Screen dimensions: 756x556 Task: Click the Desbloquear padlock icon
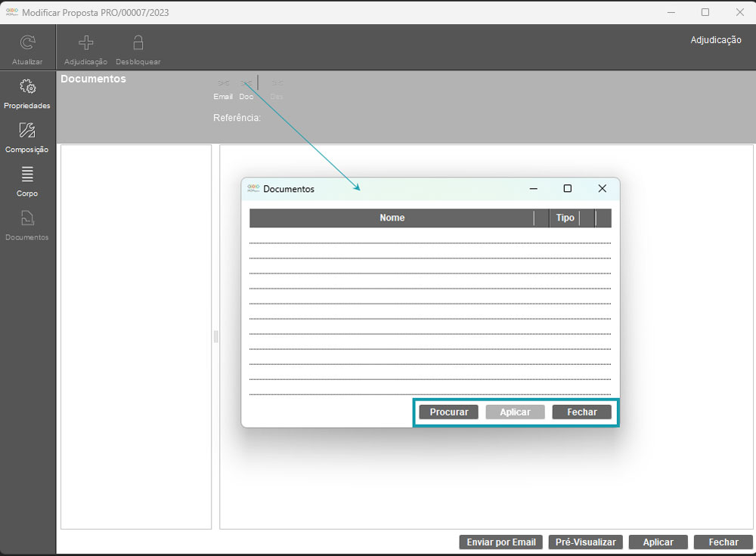click(138, 43)
